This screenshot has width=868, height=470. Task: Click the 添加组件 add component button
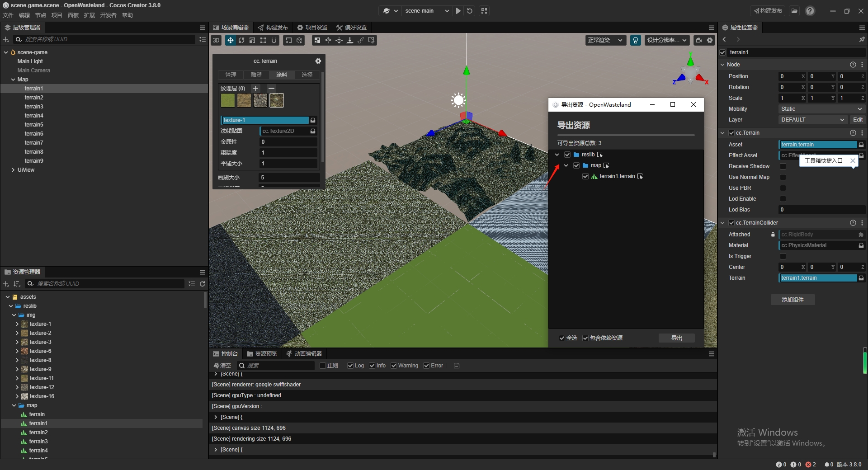pyautogui.click(x=793, y=300)
